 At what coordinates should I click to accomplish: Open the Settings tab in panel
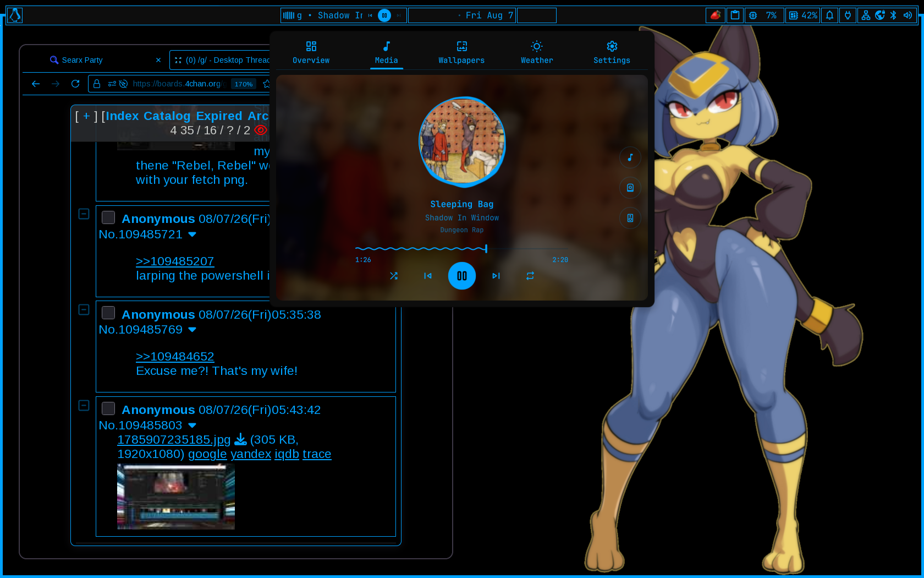point(612,52)
